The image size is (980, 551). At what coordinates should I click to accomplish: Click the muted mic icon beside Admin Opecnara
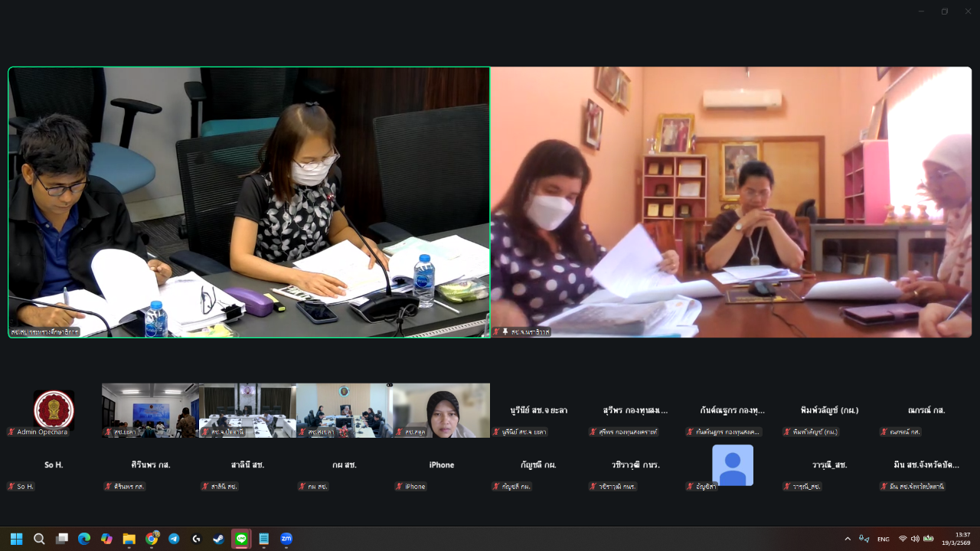tap(11, 432)
